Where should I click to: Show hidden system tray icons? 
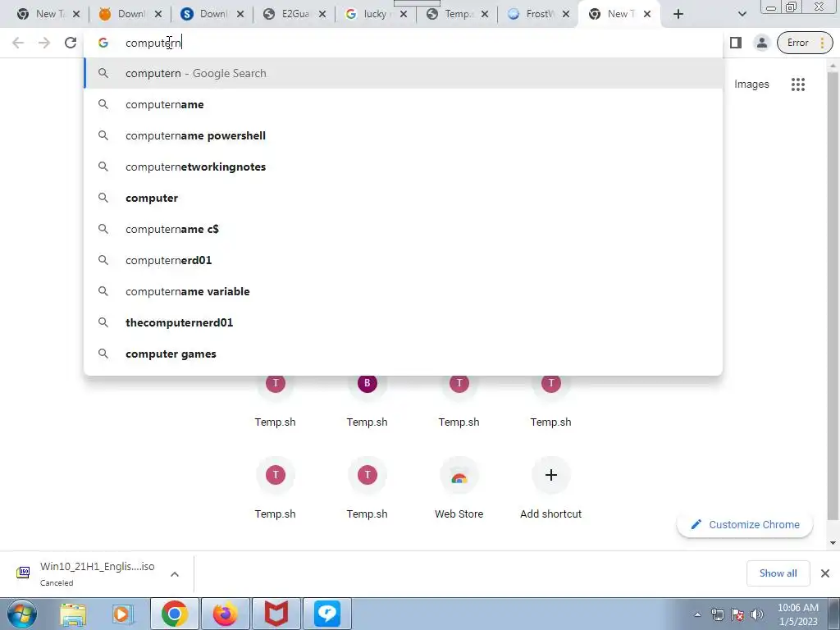[x=697, y=614]
